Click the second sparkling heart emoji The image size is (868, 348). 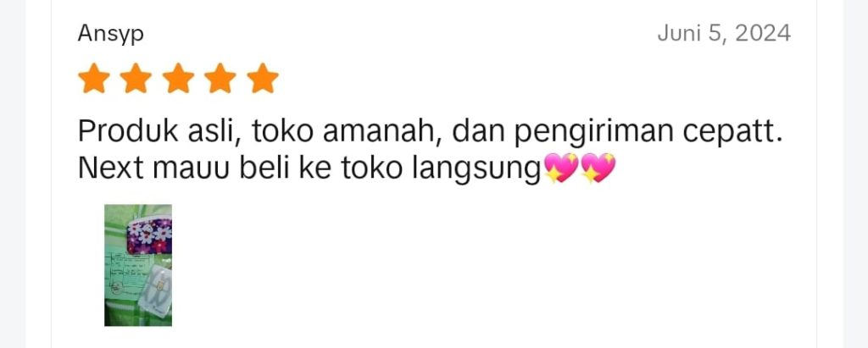click(x=598, y=168)
